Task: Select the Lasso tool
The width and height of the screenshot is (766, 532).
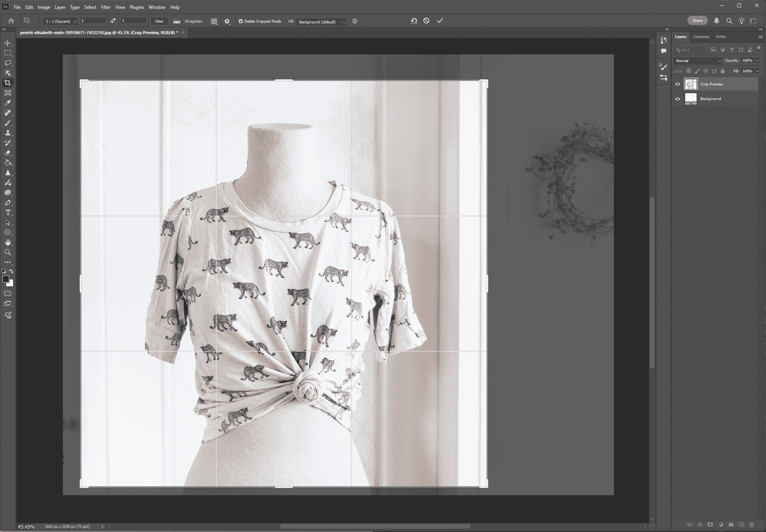Action: click(x=8, y=63)
